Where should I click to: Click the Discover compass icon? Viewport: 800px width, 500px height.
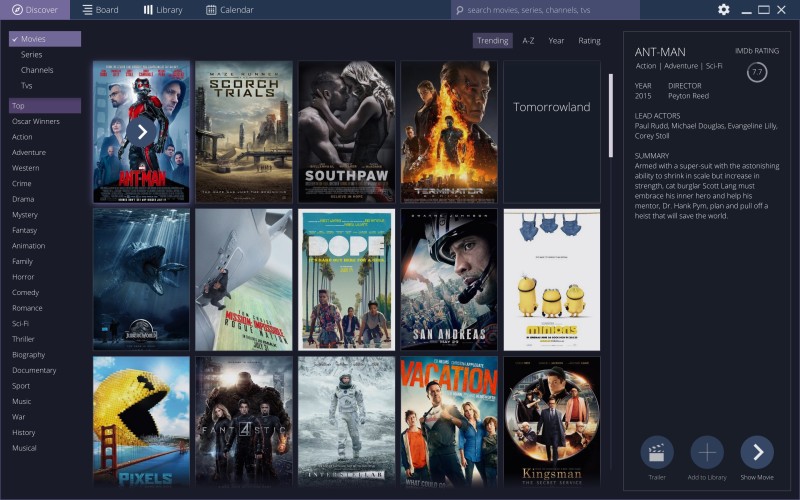[x=17, y=10]
